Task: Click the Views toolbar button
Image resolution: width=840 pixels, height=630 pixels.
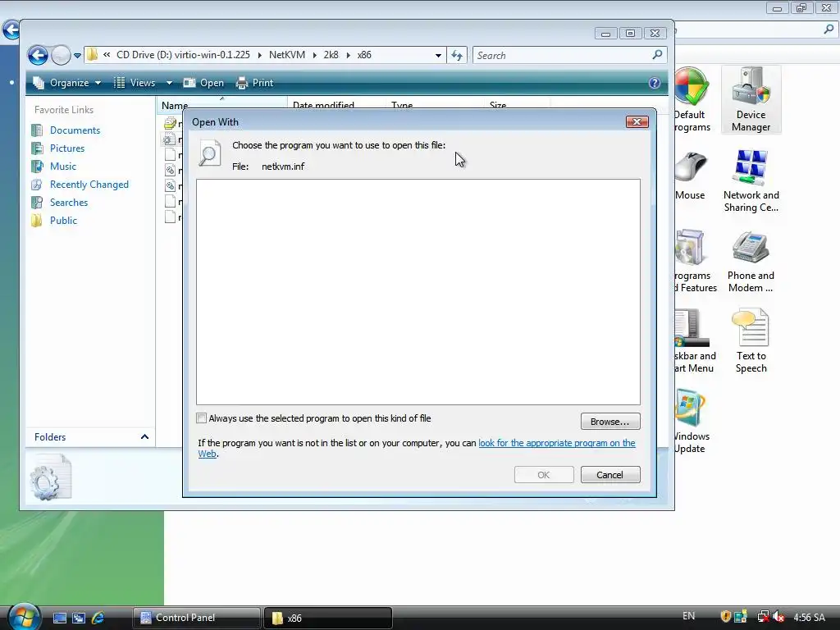Action: pos(135,83)
